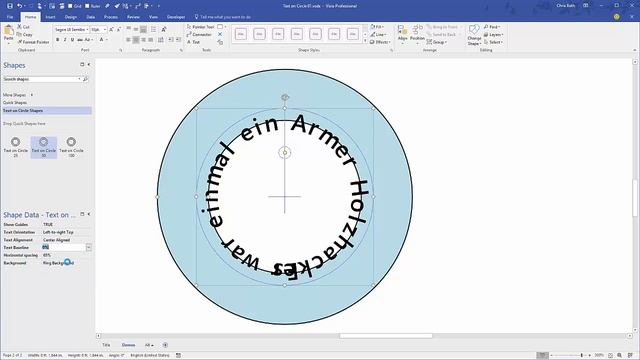
Task: Select the Text on Circle 25 master shape
Action: [x=16, y=147]
